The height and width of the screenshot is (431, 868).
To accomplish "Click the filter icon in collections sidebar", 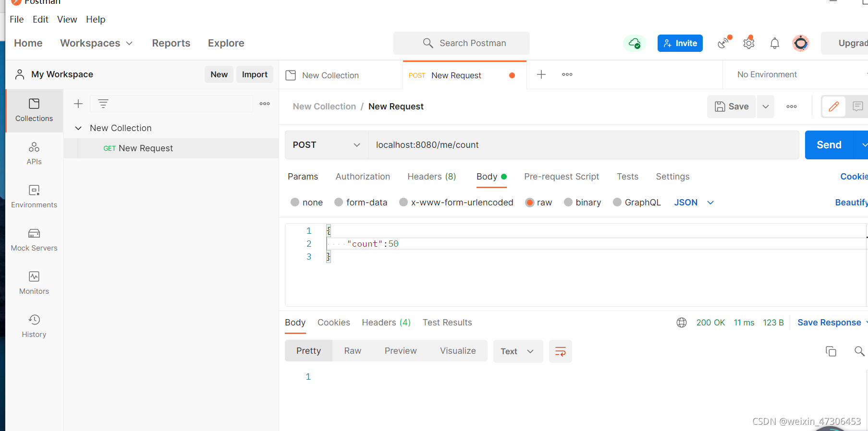I will coord(103,104).
